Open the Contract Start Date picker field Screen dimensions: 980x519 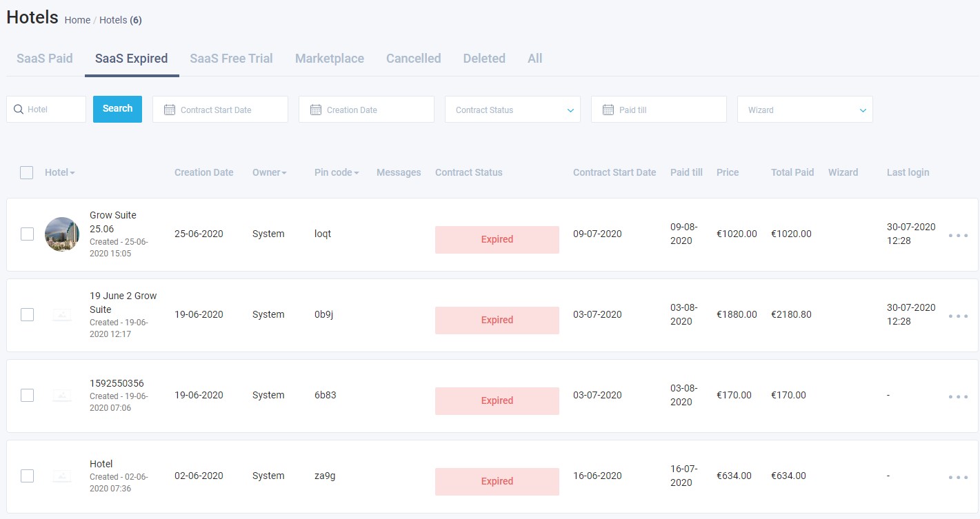(220, 110)
